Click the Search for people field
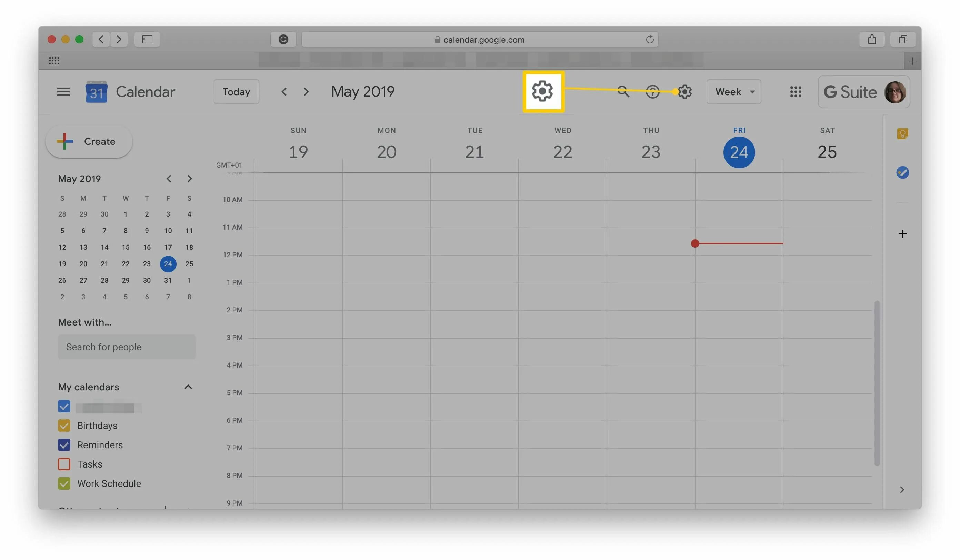The image size is (960, 560). [x=127, y=347]
